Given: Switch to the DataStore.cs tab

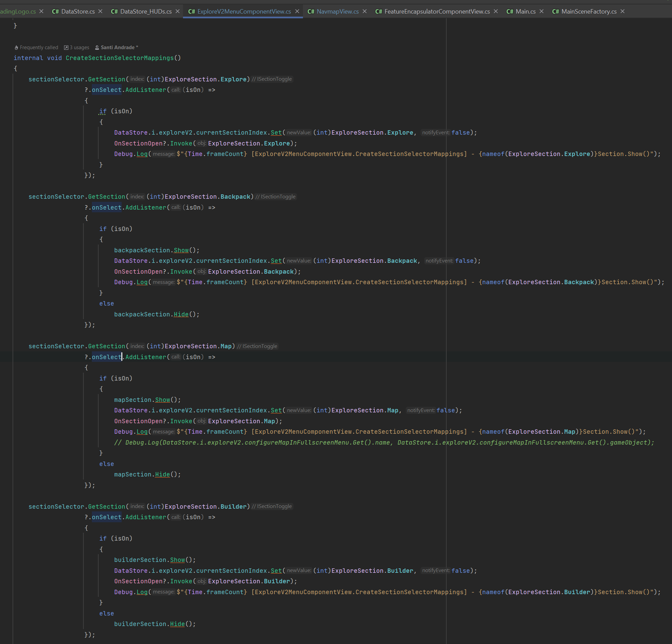Looking at the screenshot, I should coord(78,11).
